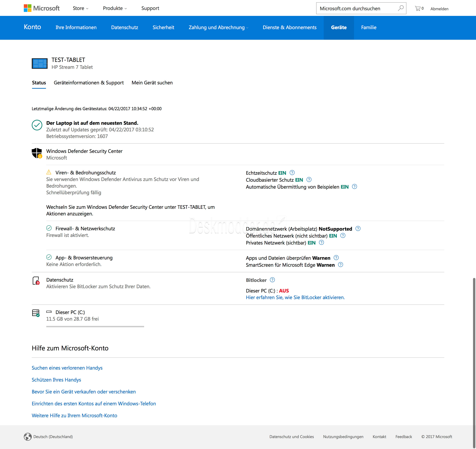476x449 pixels.
Task: Click the App- & Browsersteuerung check icon
Action: tap(49, 257)
